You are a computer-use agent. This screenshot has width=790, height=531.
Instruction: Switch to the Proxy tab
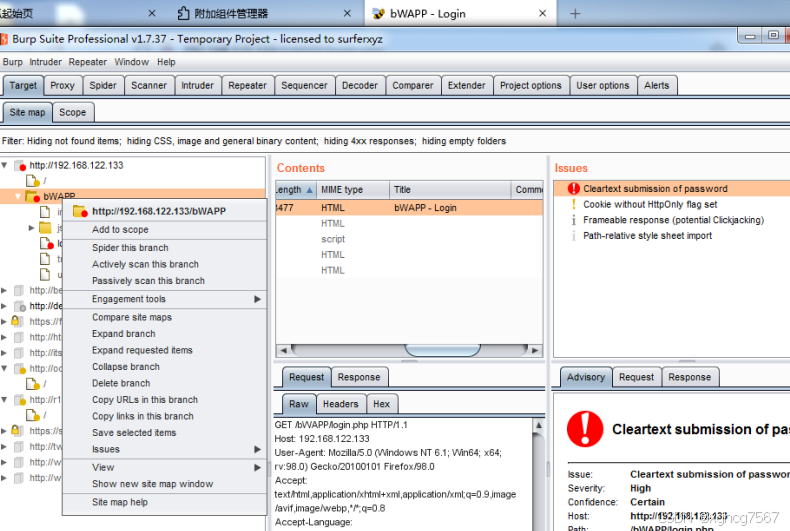coord(62,86)
